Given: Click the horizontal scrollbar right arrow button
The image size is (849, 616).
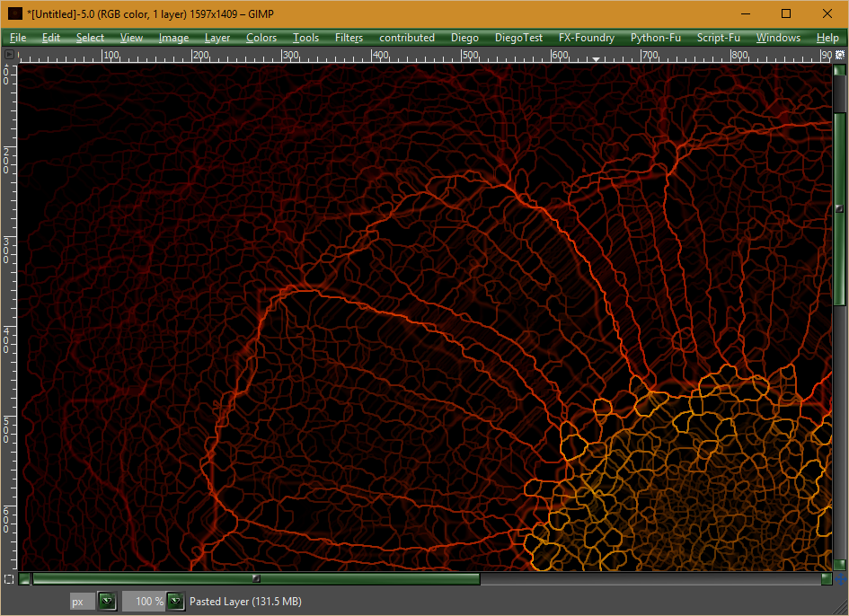Looking at the screenshot, I should (x=827, y=579).
